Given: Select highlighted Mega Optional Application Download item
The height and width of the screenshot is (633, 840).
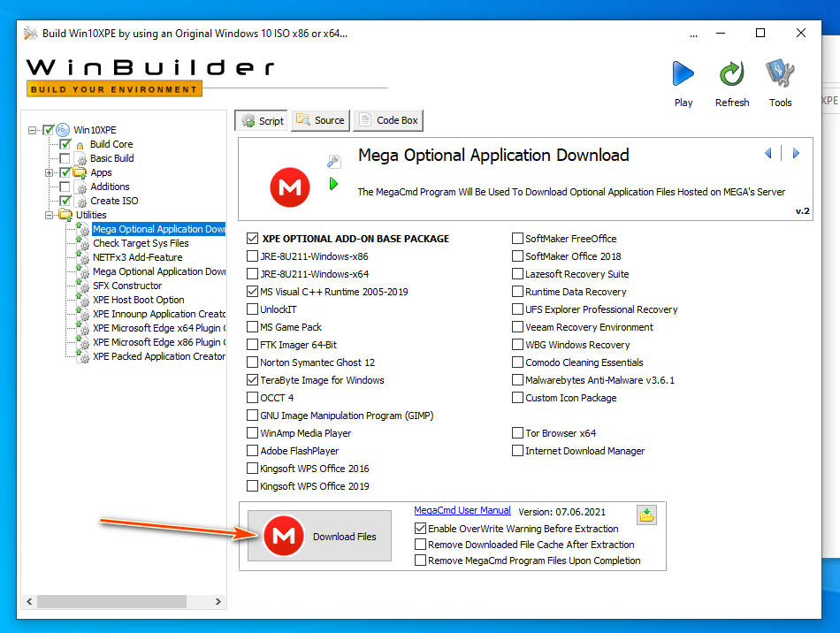Looking at the screenshot, I should point(159,229).
